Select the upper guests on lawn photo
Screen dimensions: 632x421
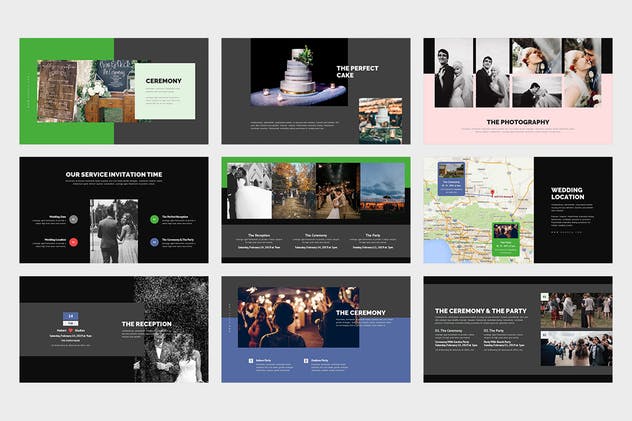(x=576, y=311)
